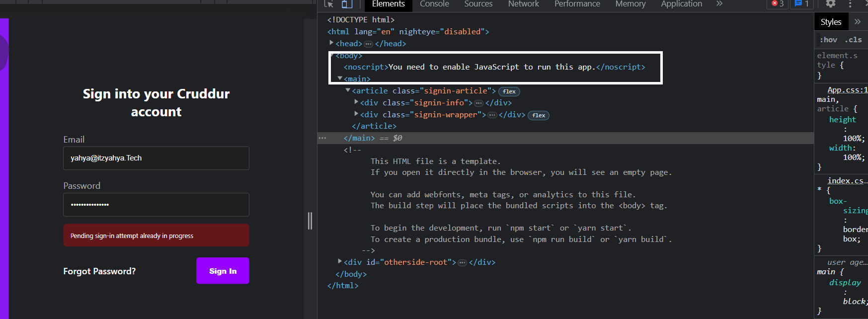
Task: Toggle flex badge on signin-article
Action: coord(509,91)
